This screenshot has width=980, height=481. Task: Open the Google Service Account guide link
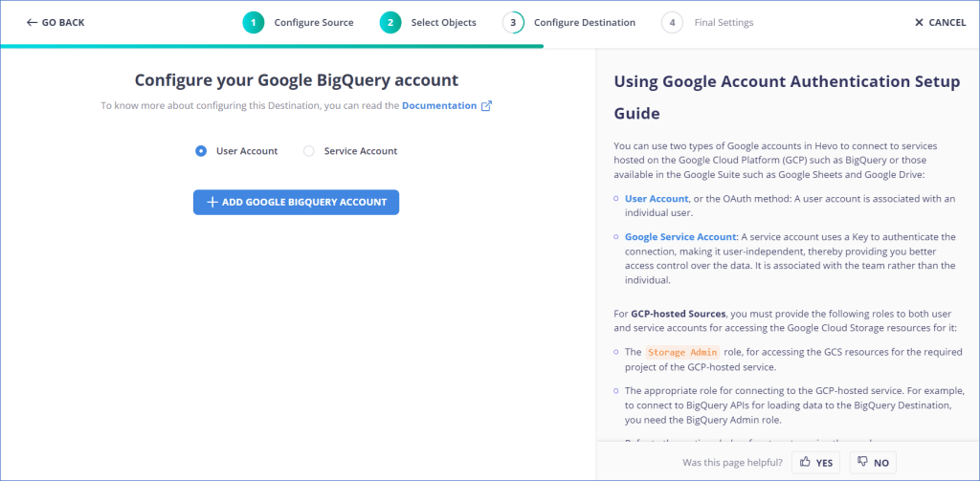click(680, 237)
